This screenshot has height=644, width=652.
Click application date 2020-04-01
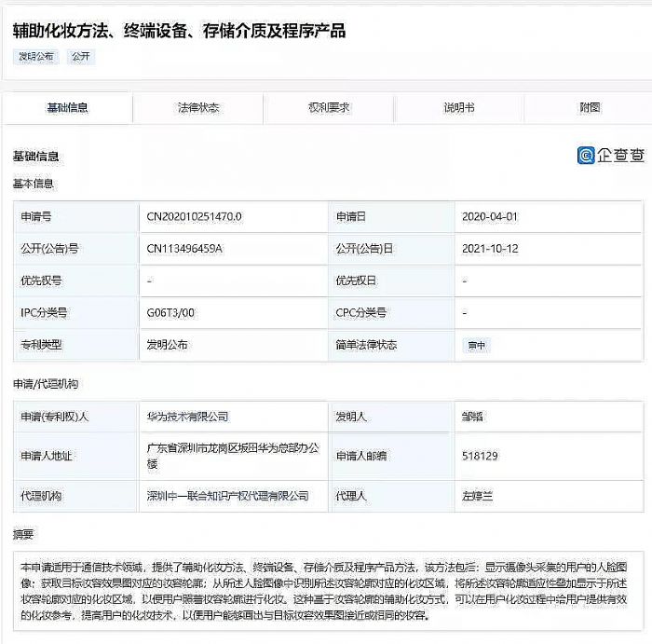pos(490,217)
